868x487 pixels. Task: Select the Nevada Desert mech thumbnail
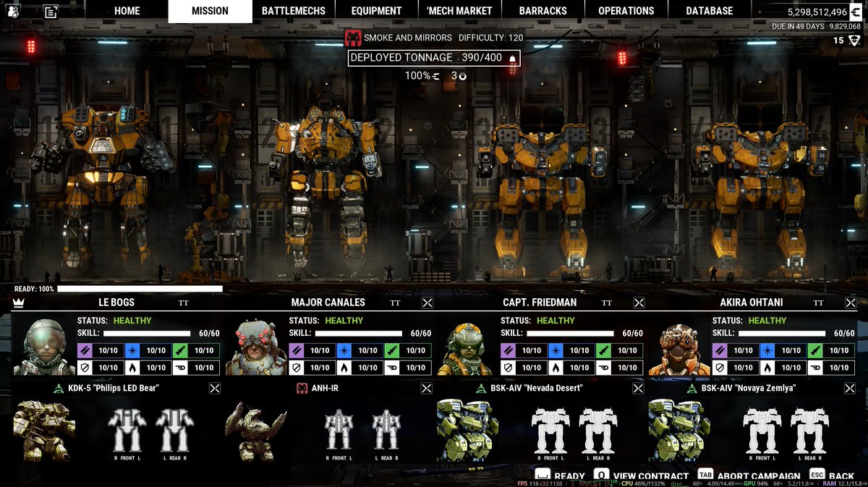click(x=467, y=429)
